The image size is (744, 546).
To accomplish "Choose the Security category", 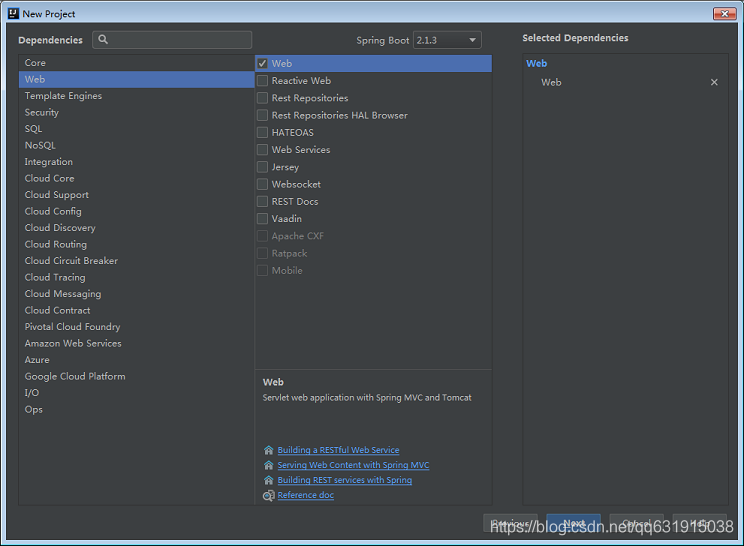I will click(136, 112).
